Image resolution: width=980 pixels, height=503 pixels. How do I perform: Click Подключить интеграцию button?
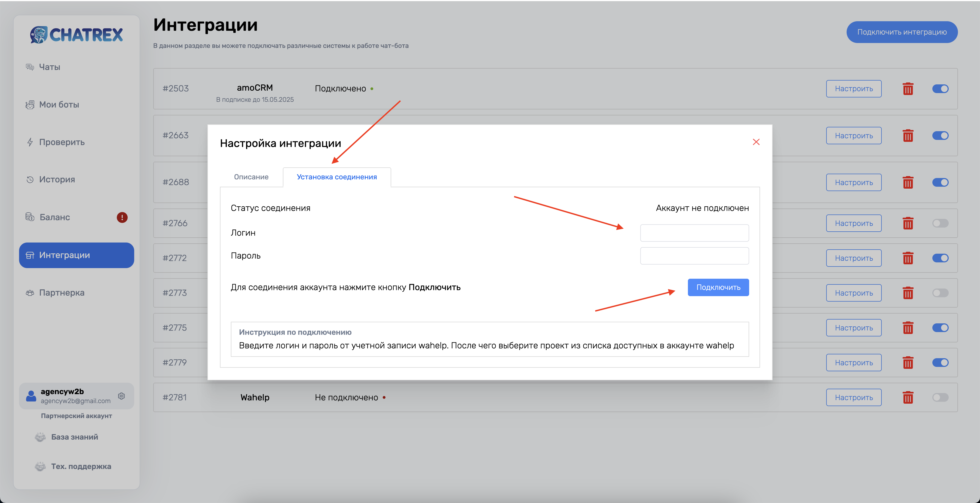[902, 32]
